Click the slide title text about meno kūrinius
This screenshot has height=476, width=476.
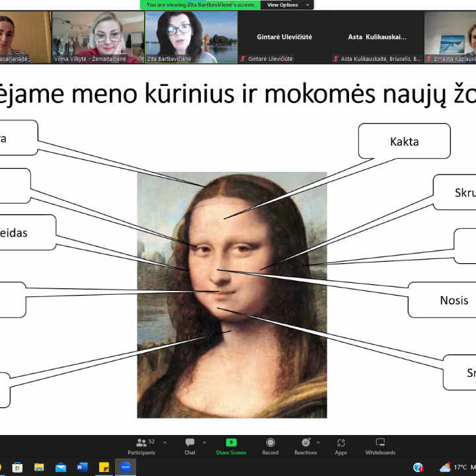click(238, 94)
